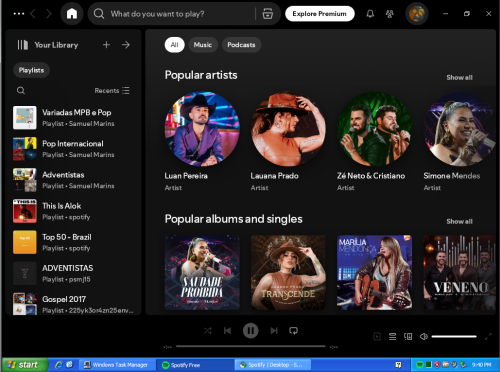Click the Lauana Prado name text
Screen dimensions: 500x372
(274, 176)
